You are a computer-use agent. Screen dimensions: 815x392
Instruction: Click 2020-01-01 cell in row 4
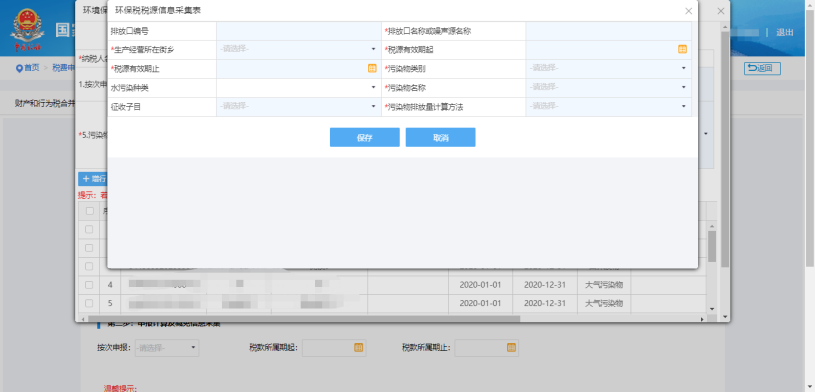[480, 284]
